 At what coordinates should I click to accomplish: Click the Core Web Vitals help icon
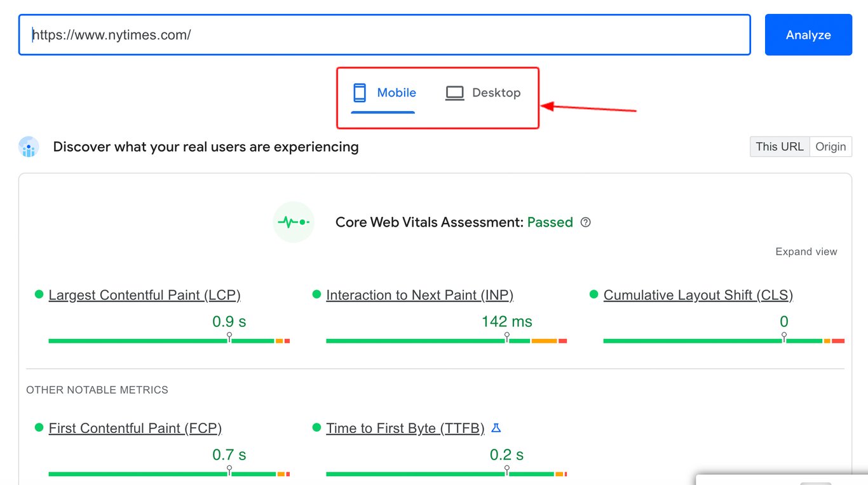[x=586, y=222]
